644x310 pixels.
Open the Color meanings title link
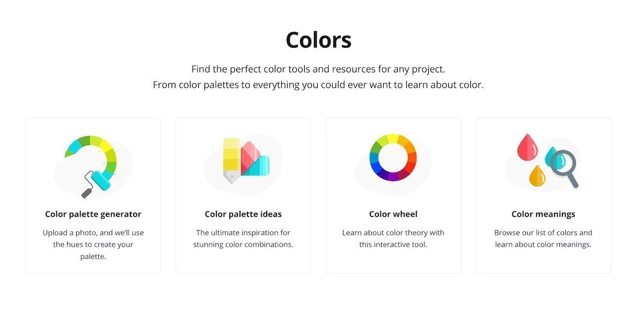pyautogui.click(x=543, y=214)
